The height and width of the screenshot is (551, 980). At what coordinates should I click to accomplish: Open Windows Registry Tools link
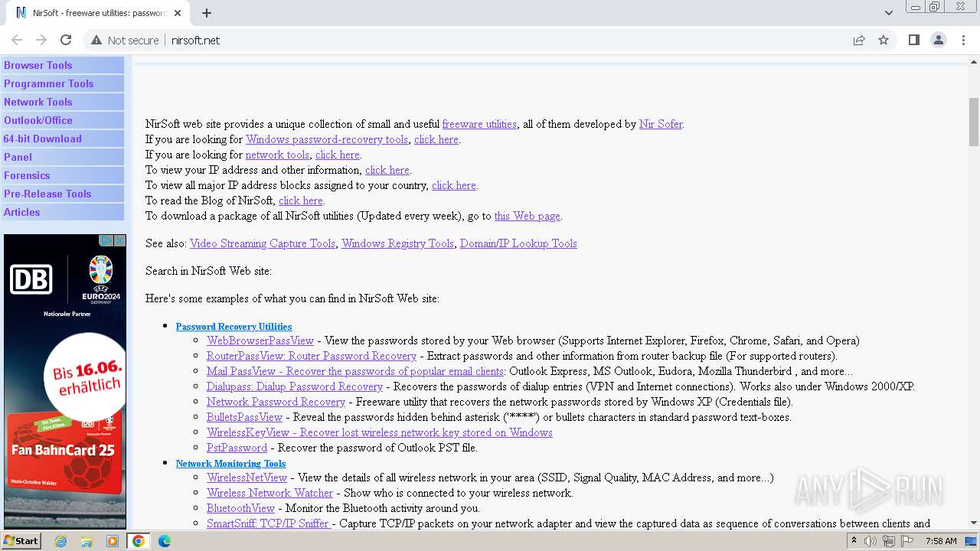(397, 243)
